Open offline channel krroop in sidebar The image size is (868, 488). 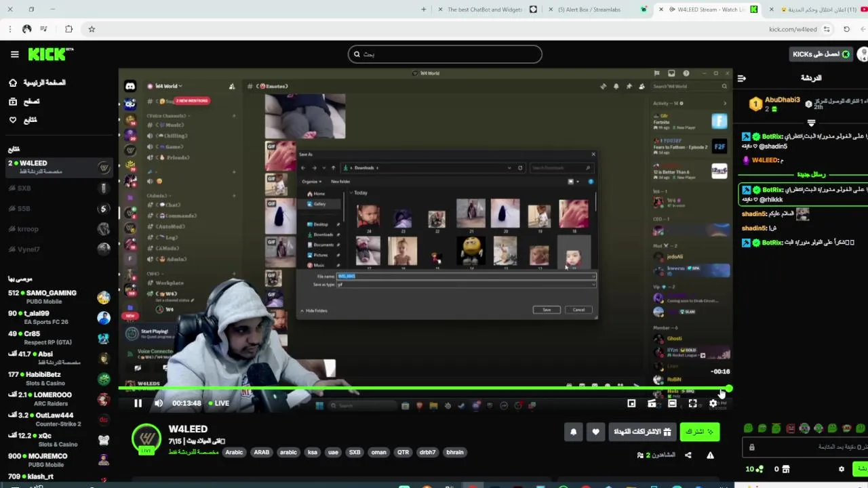coord(59,229)
